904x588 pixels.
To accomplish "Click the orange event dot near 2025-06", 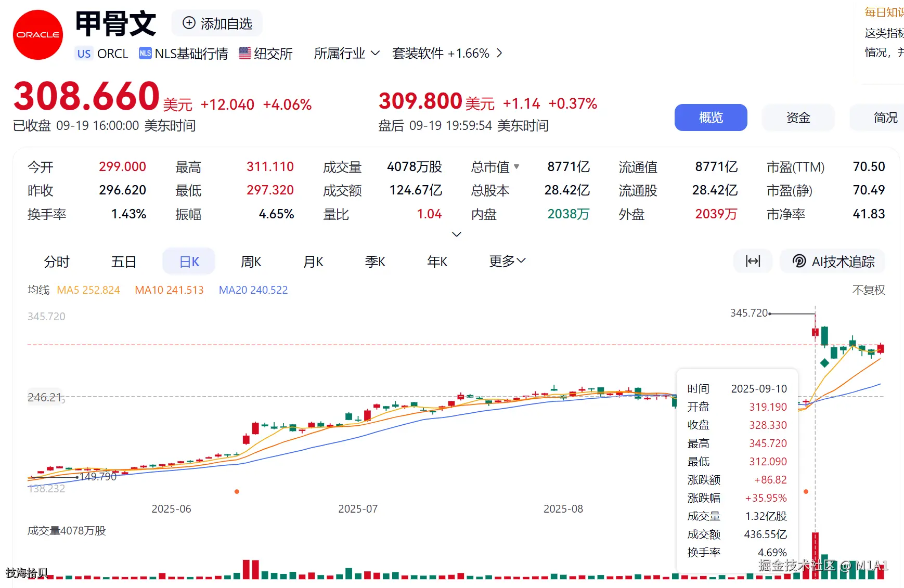I will click(237, 491).
